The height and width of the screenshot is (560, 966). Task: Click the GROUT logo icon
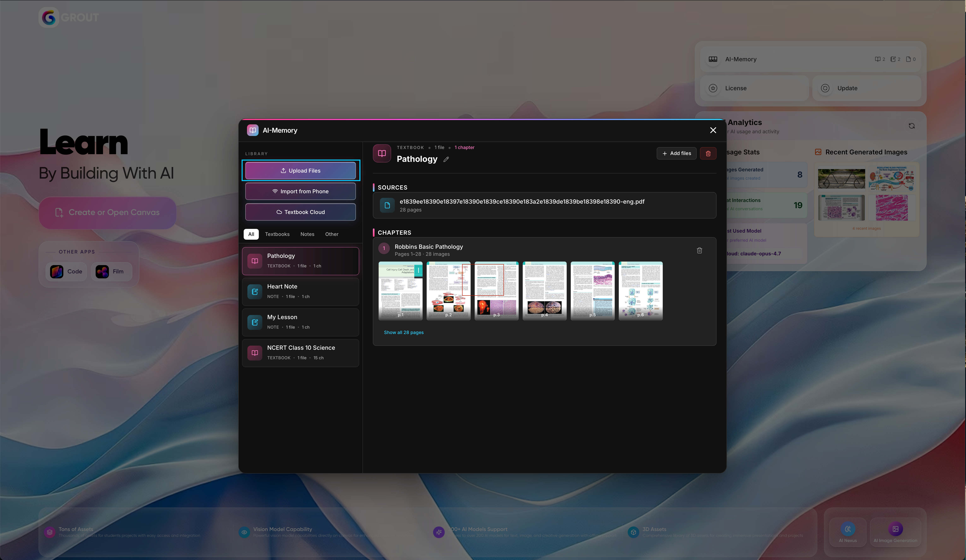(x=49, y=17)
